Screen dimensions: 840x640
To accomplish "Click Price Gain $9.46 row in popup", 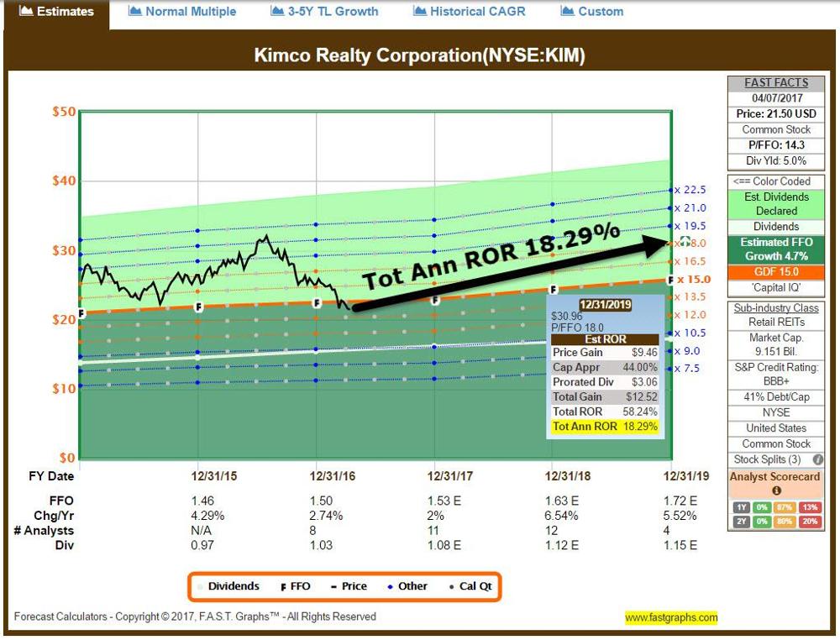I will click(x=605, y=353).
